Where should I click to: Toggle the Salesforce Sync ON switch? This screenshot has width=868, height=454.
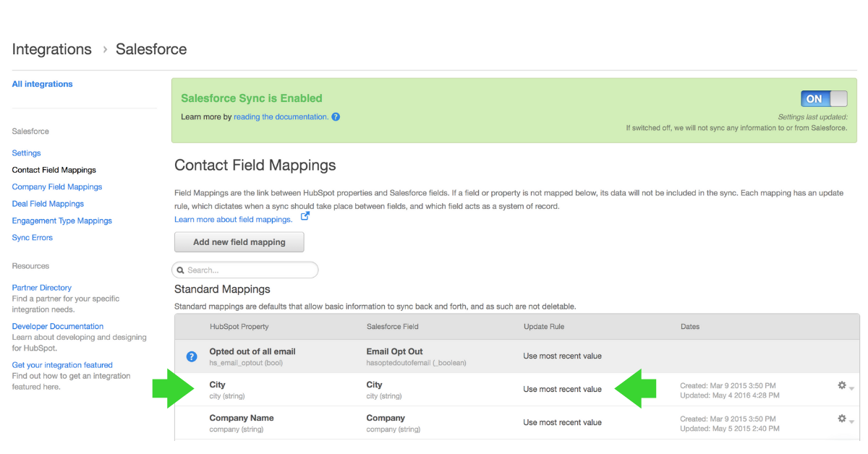coord(824,99)
